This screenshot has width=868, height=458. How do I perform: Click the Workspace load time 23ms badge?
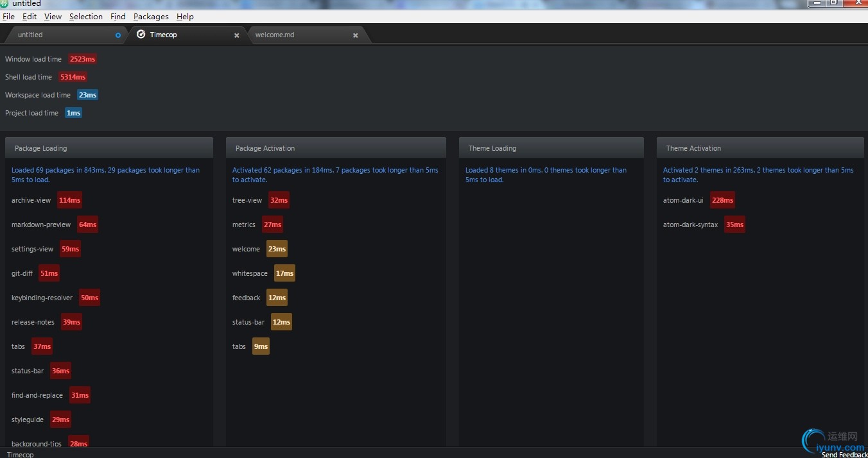pos(87,95)
